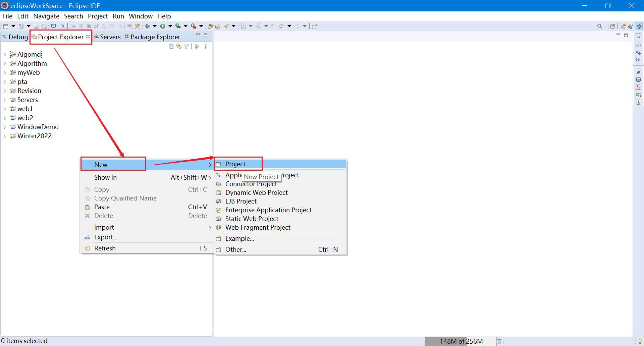The height and width of the screenshot is (346, 644).
Task: Open the Navigate menu
Action: (46, 16)
